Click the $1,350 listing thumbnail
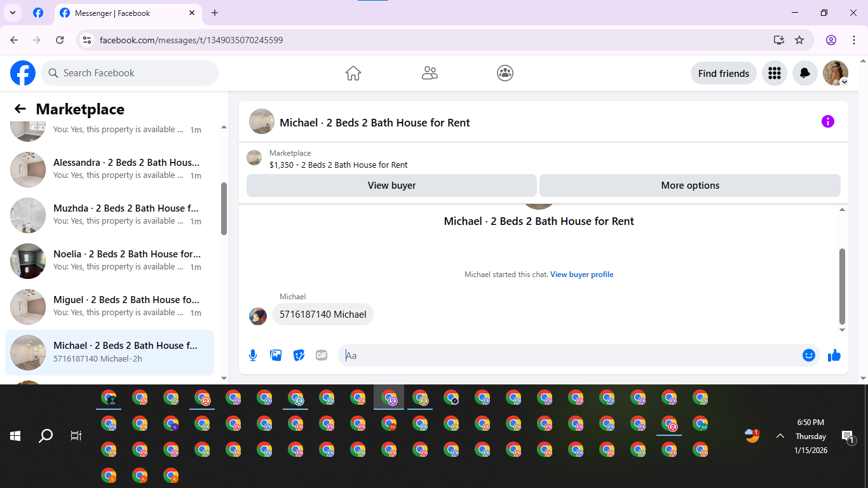This screenshot has width=868, height=488. [254, 158]
